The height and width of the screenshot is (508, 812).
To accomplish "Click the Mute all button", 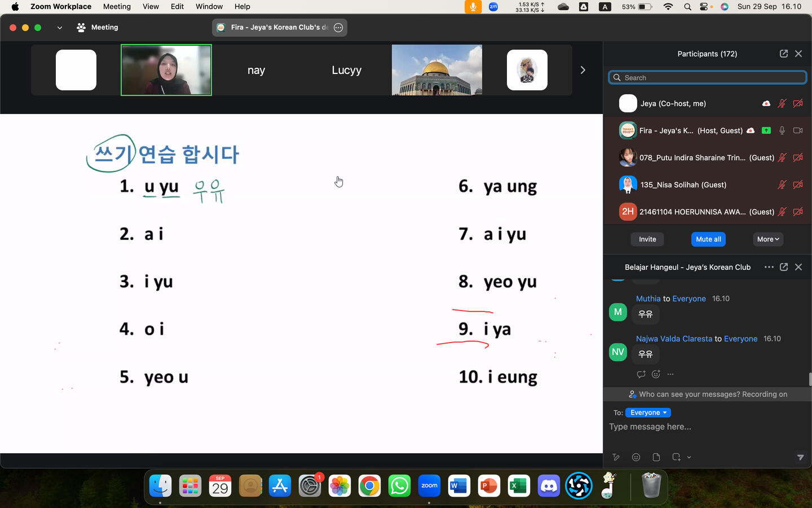I will pos(708,239).
